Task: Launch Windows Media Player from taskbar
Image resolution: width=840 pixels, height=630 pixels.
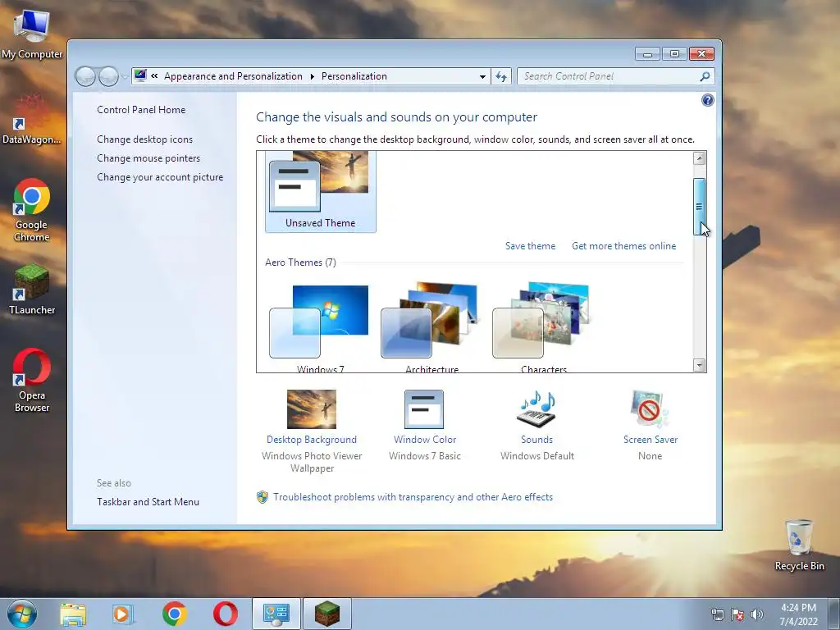Action: (123, 614)
